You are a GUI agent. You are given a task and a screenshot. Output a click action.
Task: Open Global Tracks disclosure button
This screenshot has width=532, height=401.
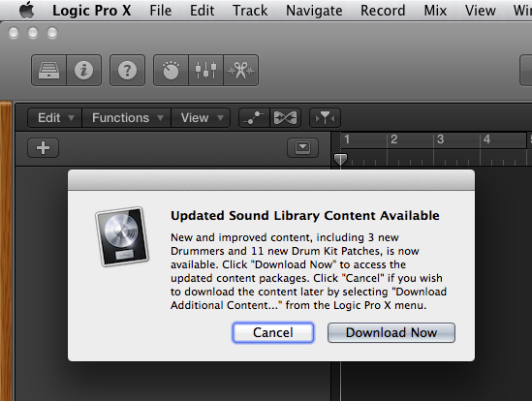click(302, 147)
